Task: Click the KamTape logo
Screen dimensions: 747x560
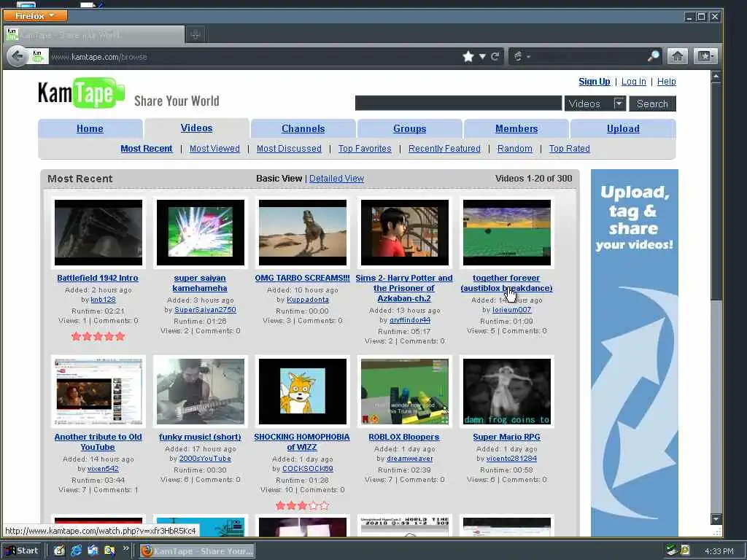Action: [x=82, y=93]
